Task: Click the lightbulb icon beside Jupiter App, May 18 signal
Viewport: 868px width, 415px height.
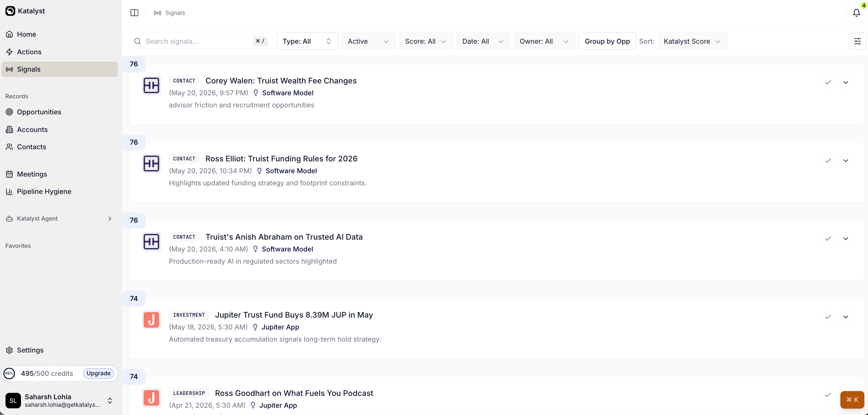Action: tap(255, 327)
